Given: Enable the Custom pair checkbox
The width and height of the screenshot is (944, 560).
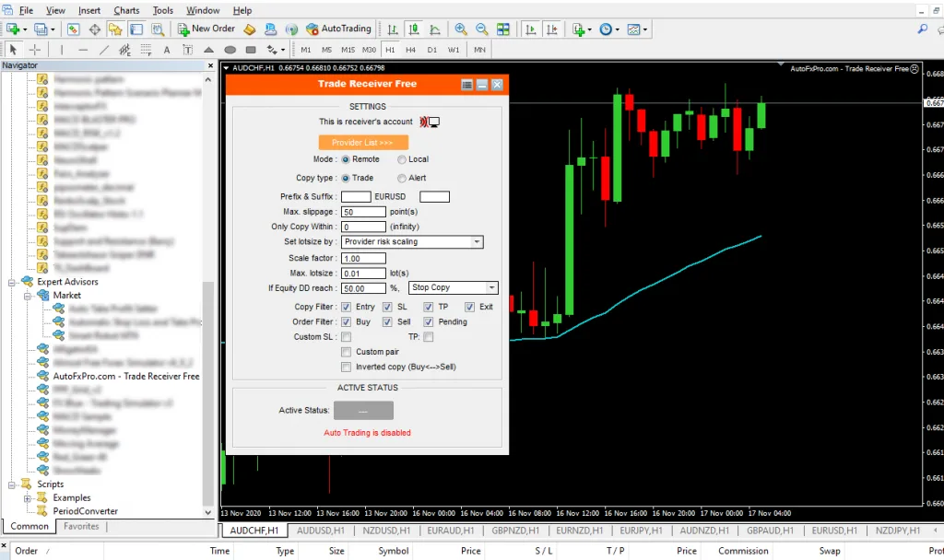Looking at the screenshot, I should coord(347,352).
